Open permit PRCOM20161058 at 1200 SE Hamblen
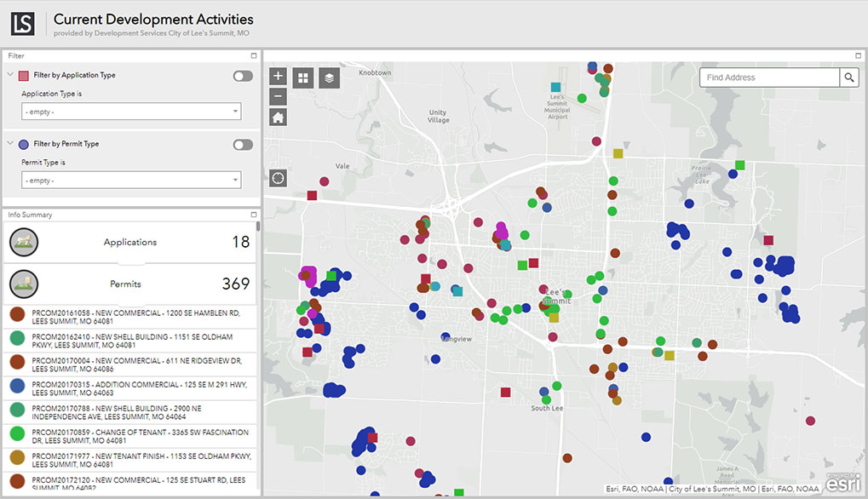The height and width of the screenshot is (499, 868). pyautogui.click(x=129, y=318)
